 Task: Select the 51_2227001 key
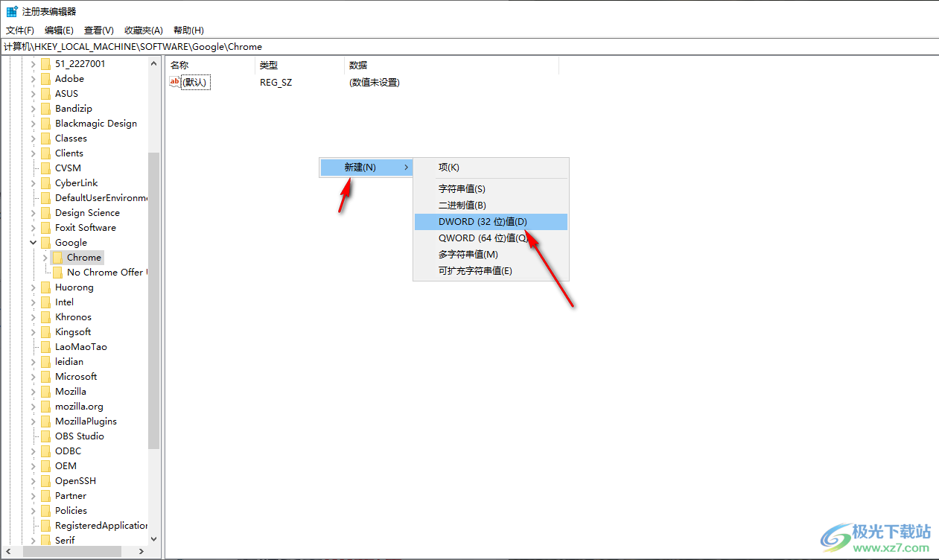pyautogui.click(x=80, y=64)
